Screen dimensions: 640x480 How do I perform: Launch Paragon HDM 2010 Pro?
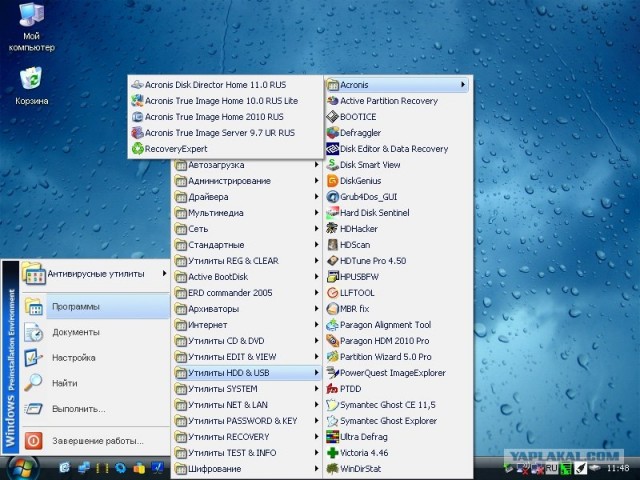pos(398,340)
